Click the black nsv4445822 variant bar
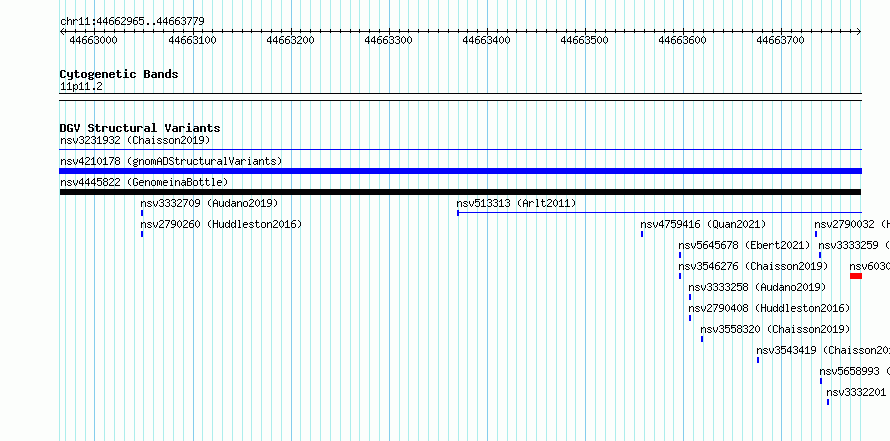 [x=460, y=192]
